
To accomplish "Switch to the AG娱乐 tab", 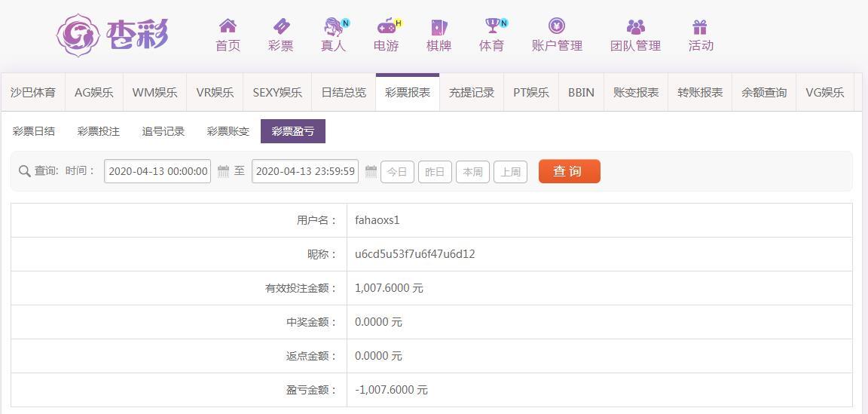I will (94, 93).
